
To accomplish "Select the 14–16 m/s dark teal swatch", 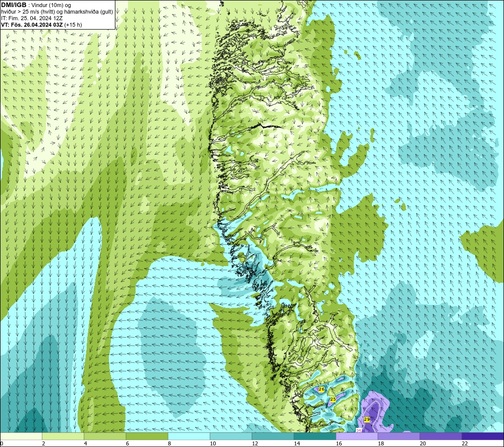I will [315, 436].
